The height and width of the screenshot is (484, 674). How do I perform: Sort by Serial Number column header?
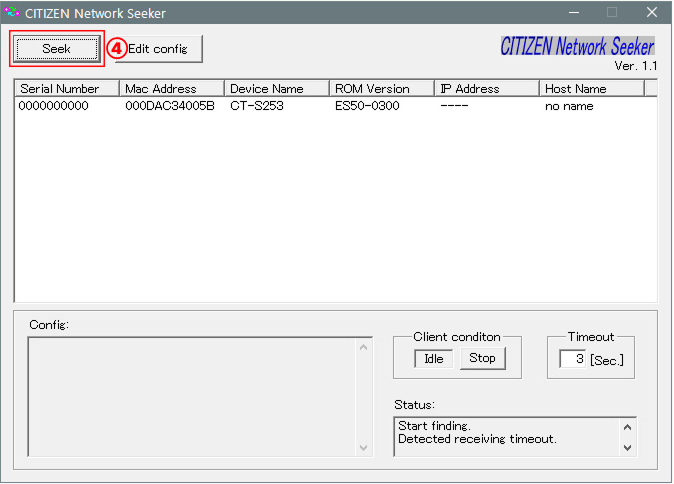pos(67,89)
